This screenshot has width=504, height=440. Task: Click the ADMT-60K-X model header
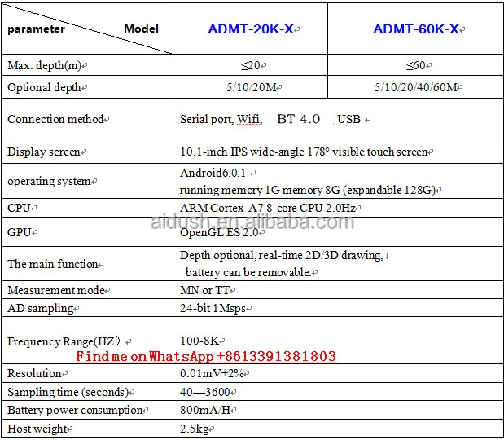click(416, 29)
